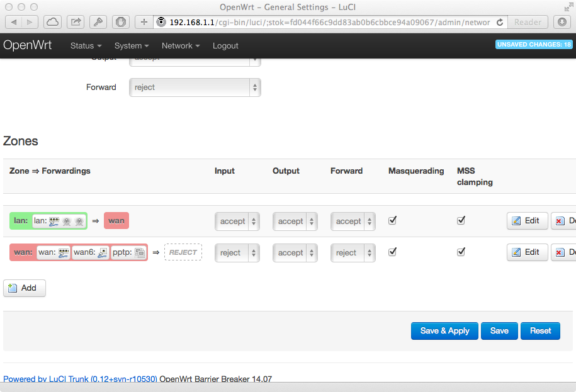Open the Status menu

pos(86,46)
